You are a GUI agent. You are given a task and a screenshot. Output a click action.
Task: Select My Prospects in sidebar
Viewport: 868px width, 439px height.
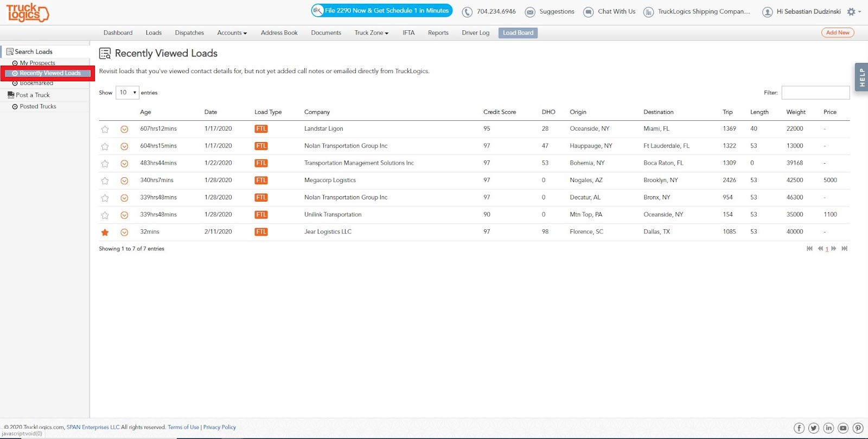(37, 63)
